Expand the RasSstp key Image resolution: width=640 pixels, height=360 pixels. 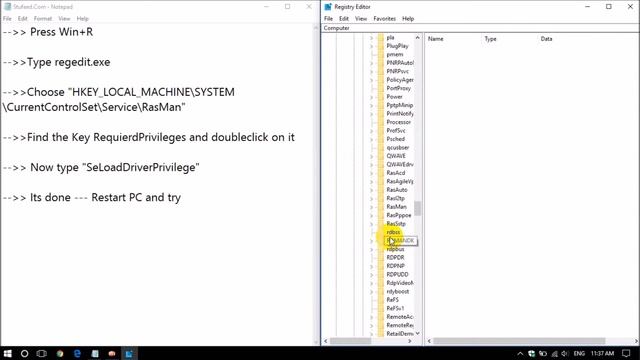point(371,224)
